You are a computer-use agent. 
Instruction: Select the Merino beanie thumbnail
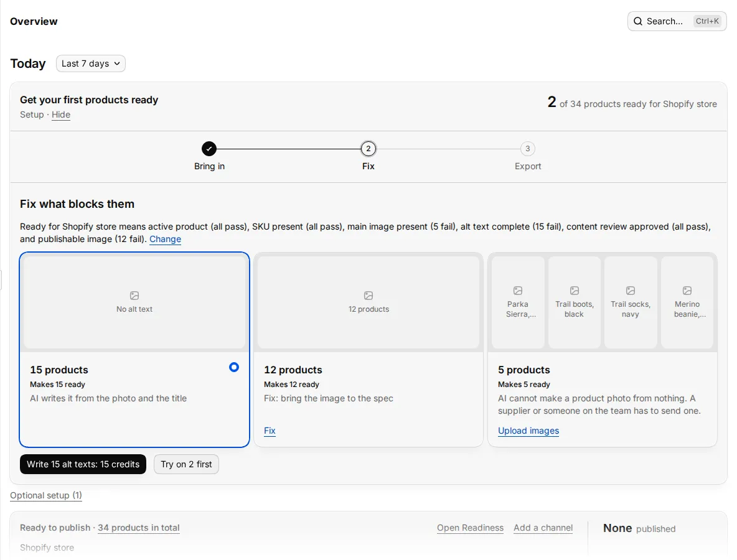(x=687, y=302)
